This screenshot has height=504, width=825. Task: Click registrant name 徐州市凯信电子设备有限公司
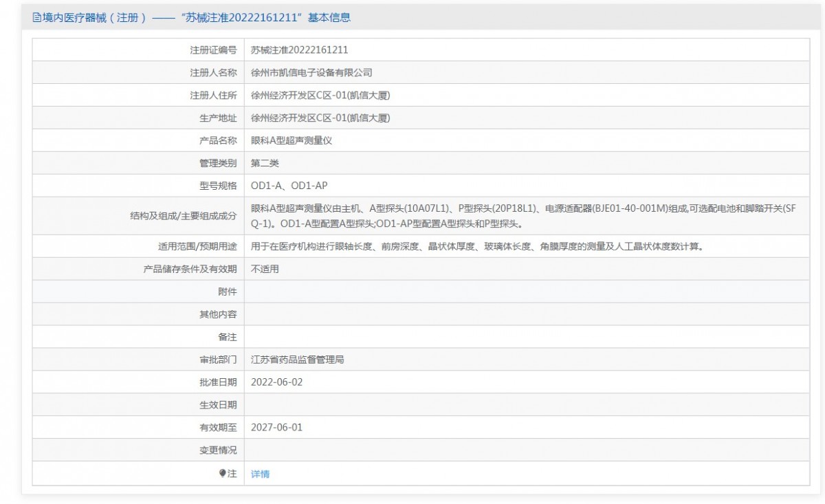click(x=311, y=72)
